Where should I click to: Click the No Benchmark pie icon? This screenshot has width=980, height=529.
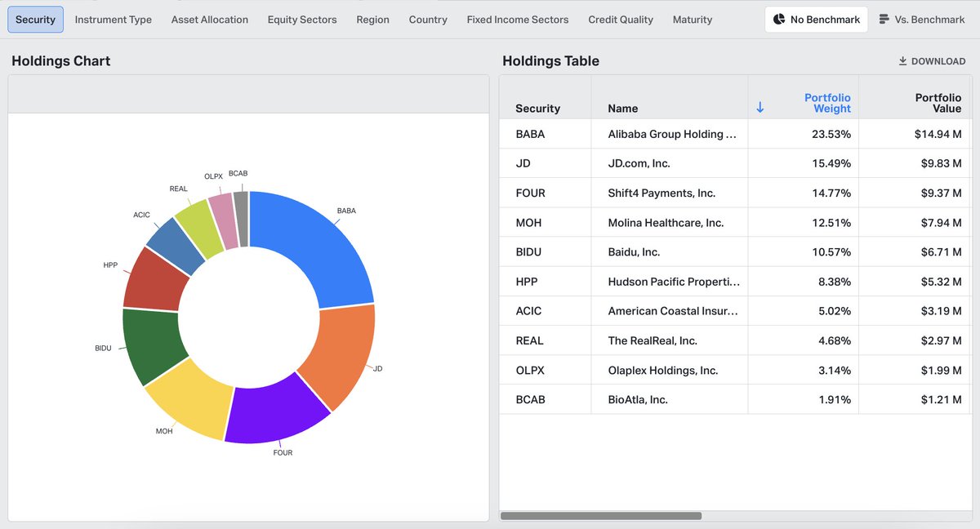tap(779, 19)
